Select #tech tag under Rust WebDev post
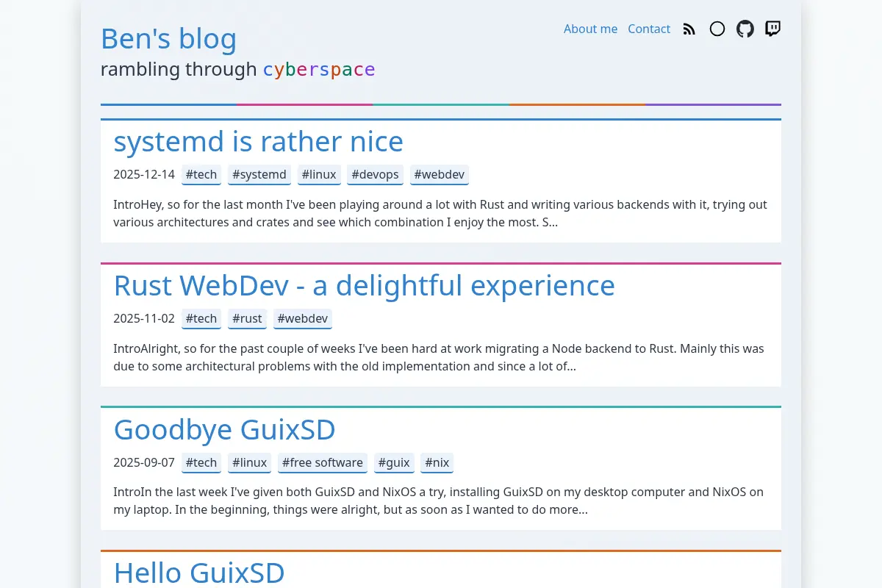Image resolution: width=882 pixels, height=588 pixels. [201, 318]
